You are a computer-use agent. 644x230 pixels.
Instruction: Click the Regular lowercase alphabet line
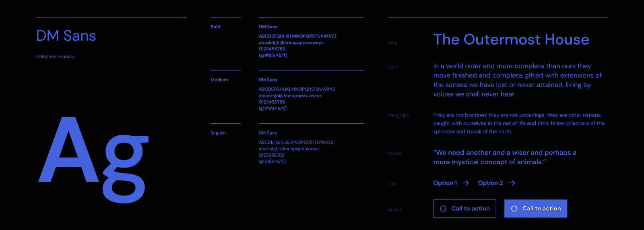(x=289, y=149)
